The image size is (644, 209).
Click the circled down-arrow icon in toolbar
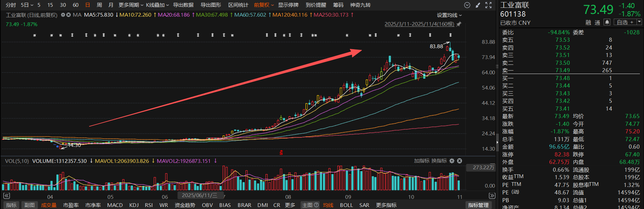pyautogui.click(x=467, y=5)
